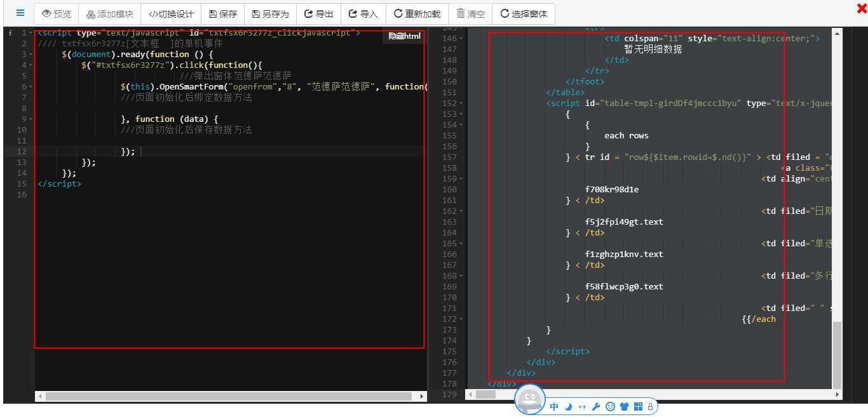Collapse the fold arrow at right line 152
The width and height of the screenshot is (868, 417).
(461, 103)
